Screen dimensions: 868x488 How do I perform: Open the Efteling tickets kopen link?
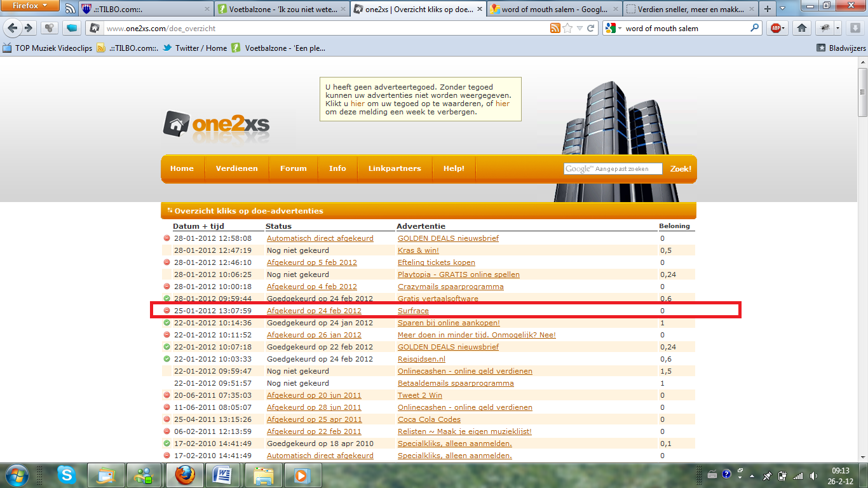click(x=437, y=262)
